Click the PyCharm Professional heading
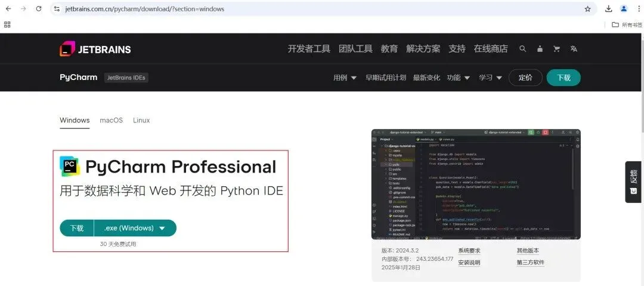Image resolution: width=644 pixels, height=286 pixels. tap(181, 167)
